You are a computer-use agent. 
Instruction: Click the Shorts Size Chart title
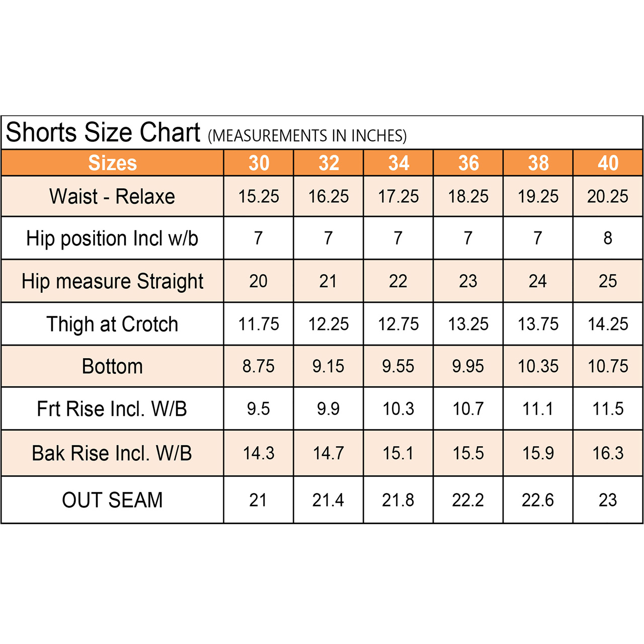[103, 133]
